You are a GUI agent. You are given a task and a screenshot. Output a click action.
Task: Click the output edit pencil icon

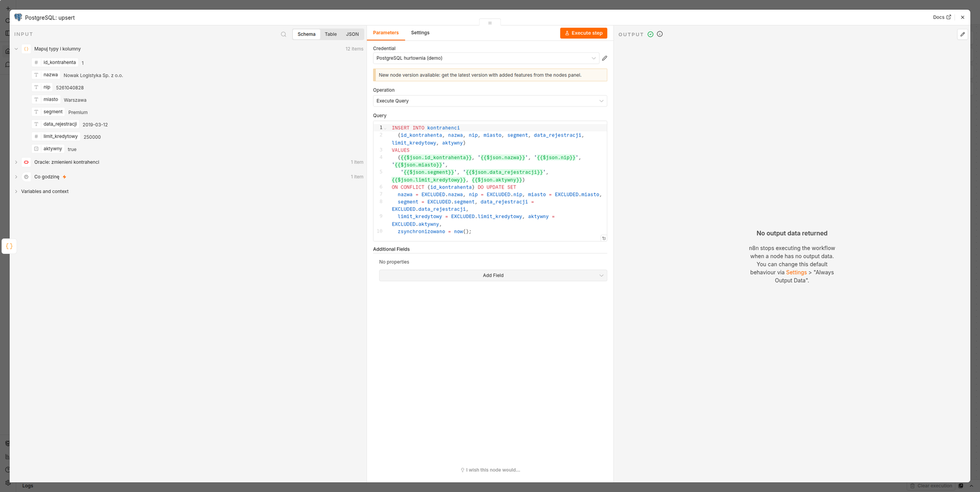click(x=962, y=34)
